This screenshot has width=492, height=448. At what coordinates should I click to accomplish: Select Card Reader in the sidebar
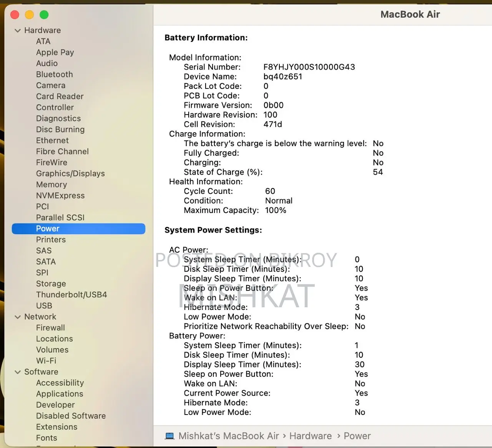click(x=60, y=97)
